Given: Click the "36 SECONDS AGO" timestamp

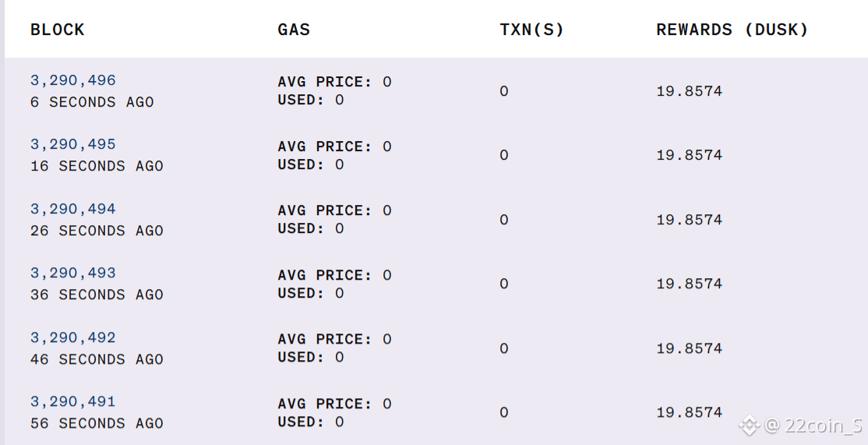Looking at the screenshot, I should [97, 295].
